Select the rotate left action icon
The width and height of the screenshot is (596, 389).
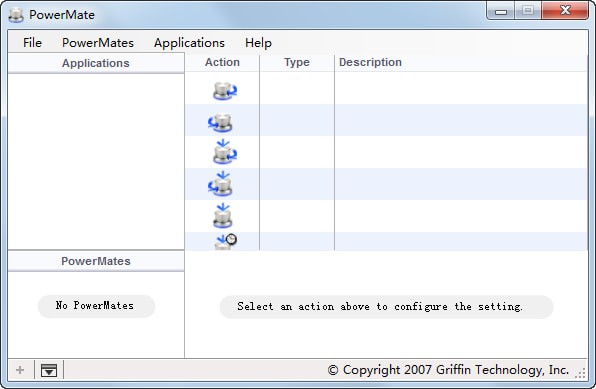click(x=220, y=122)
